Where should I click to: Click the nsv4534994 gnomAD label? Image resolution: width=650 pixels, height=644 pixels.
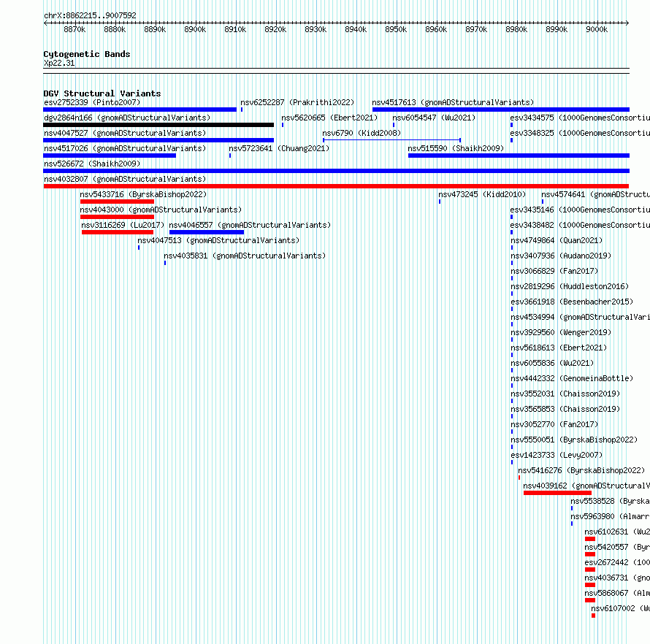click(x=580, y=317)
